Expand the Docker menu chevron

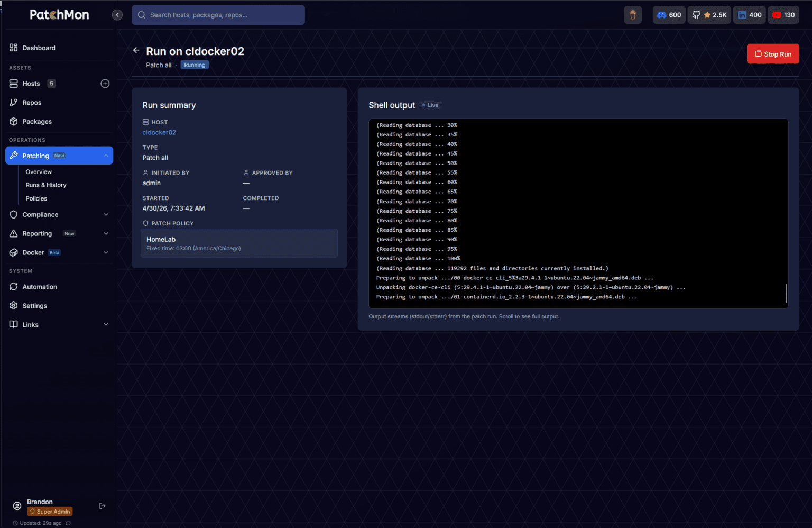(x=106, y=253)
